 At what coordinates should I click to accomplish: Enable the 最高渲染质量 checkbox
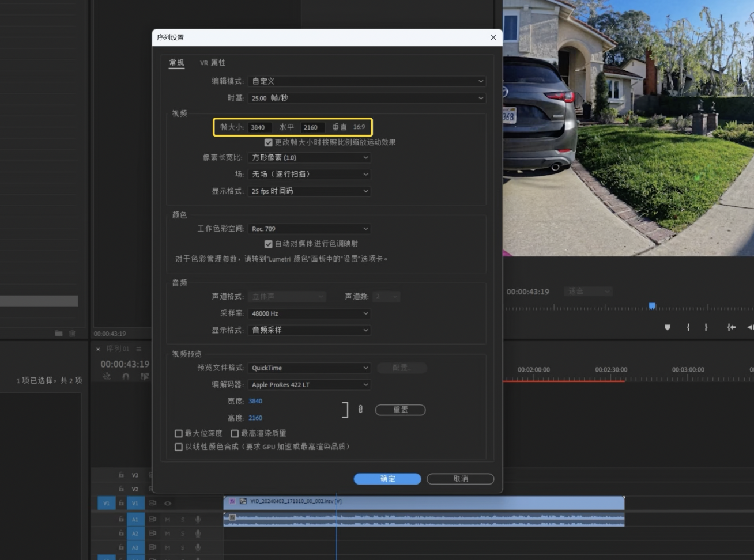235,433
